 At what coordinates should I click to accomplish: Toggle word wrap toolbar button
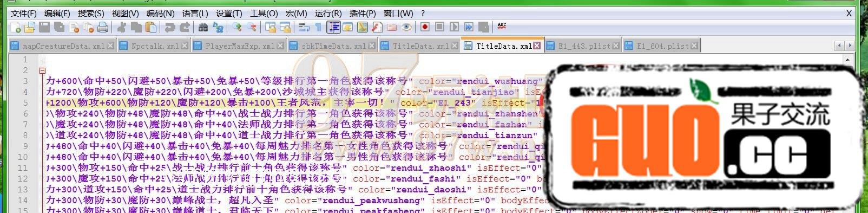click(304, 27)
